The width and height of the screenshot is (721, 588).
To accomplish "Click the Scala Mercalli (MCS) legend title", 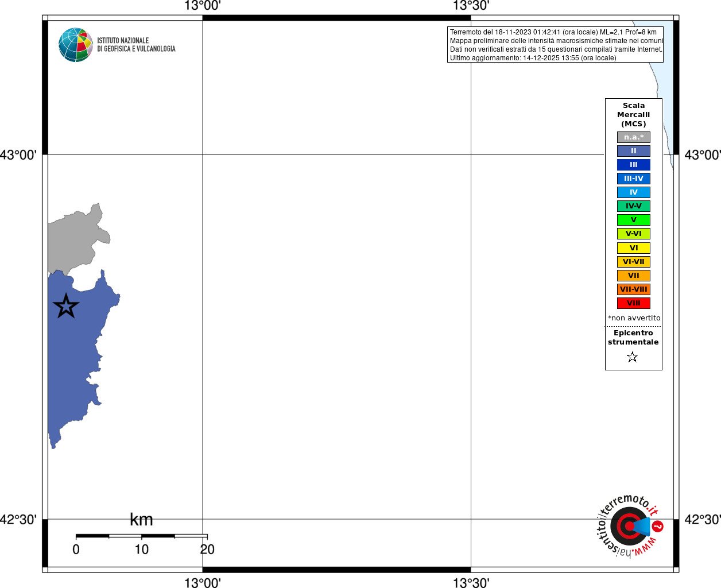I will click(634, 115).
